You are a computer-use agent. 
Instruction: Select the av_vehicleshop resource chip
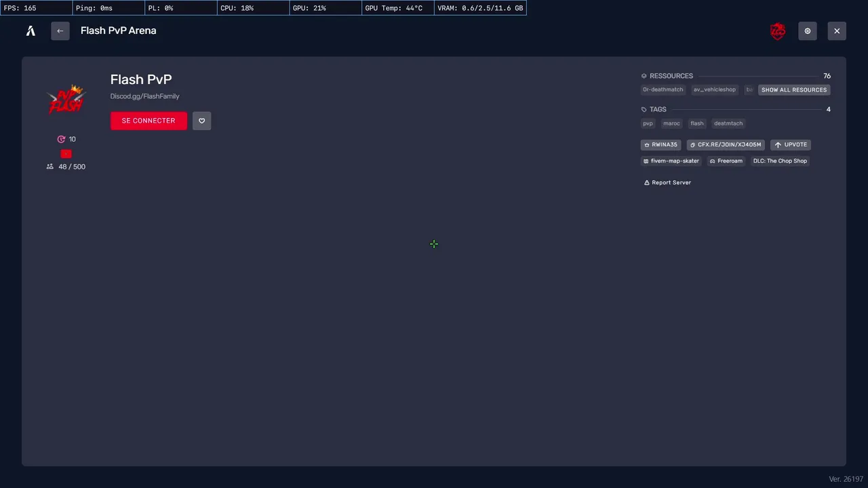click(x=714, y=89)
